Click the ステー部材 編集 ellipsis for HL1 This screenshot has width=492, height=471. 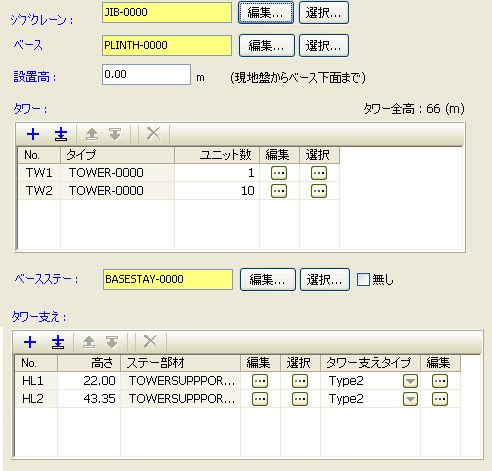[260, 381]
